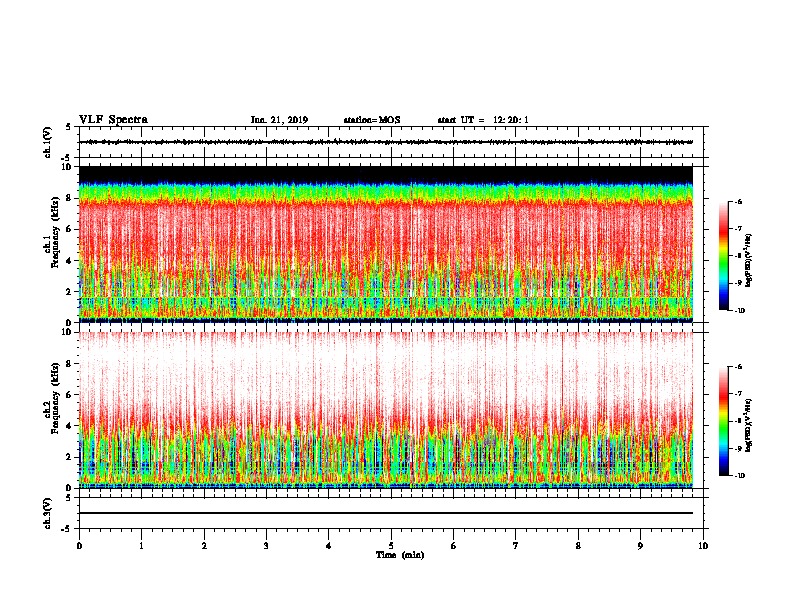Click time axis tick label "1"
Viewport: 792px width, 612px height.
tap(141, 546)
